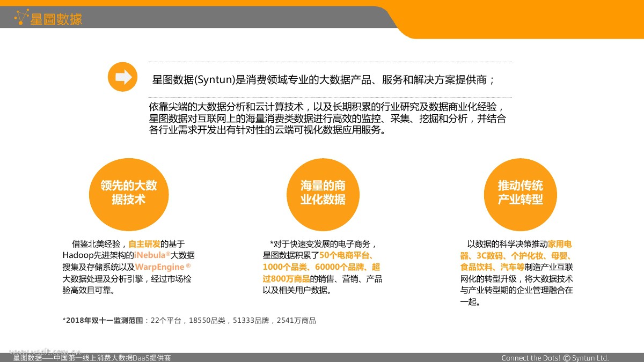Screen dimensions: 644x362
Task: Click the footnote value 2541万商品
Action: pos(296,321)
